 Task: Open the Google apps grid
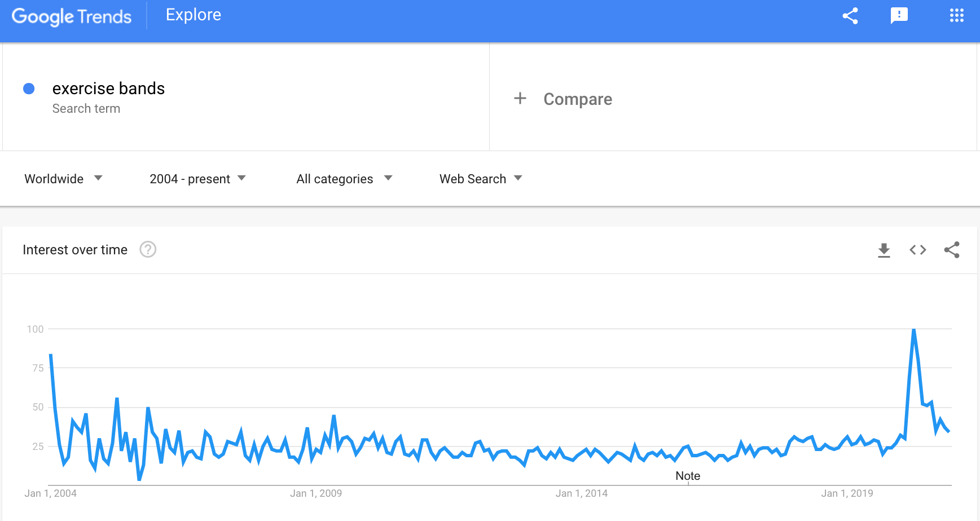click(956, 16)
